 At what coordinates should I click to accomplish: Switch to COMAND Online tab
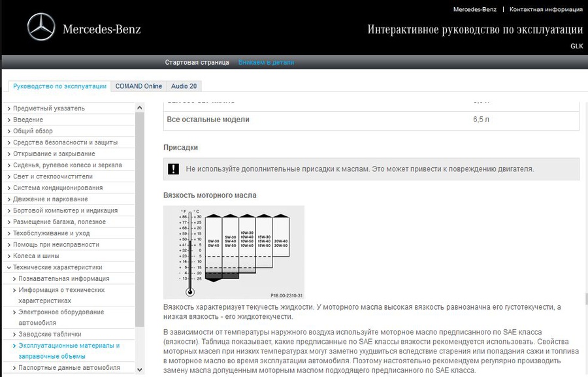pyautogui.click(x=139, y=86)
